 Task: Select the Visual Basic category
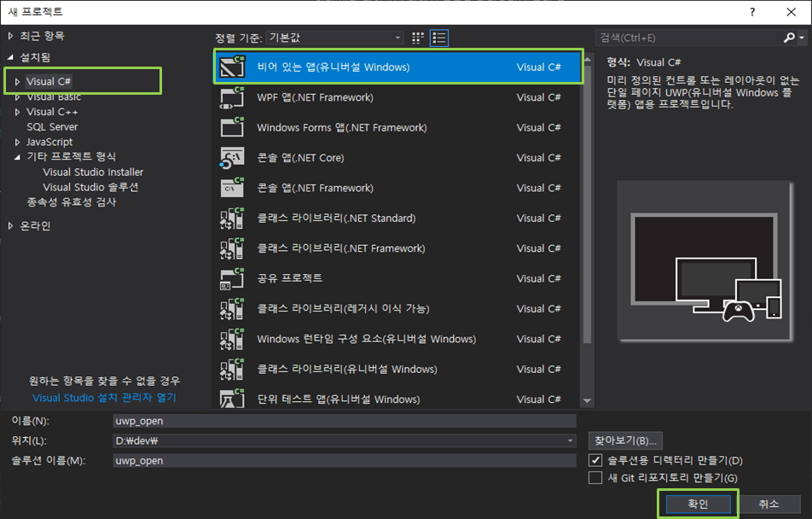coord(54,97)
